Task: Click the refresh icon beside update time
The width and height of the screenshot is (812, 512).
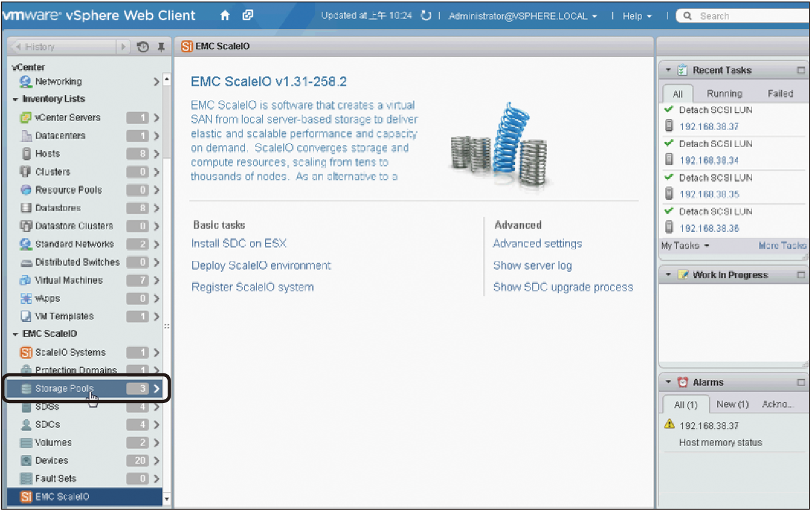Action: (426, 16)
